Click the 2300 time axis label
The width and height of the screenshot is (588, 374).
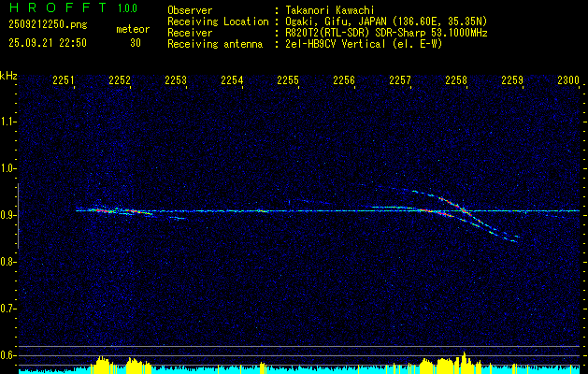coord(568,79)
